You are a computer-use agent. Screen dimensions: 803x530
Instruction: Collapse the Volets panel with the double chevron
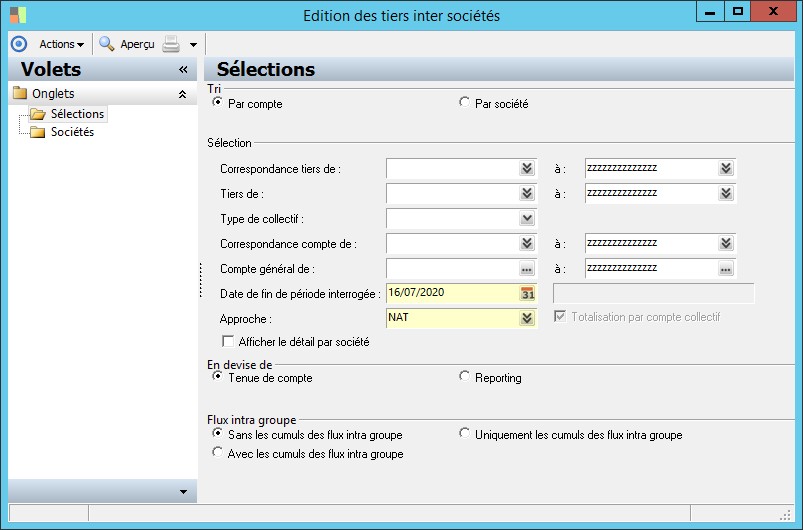pos(183,70)
